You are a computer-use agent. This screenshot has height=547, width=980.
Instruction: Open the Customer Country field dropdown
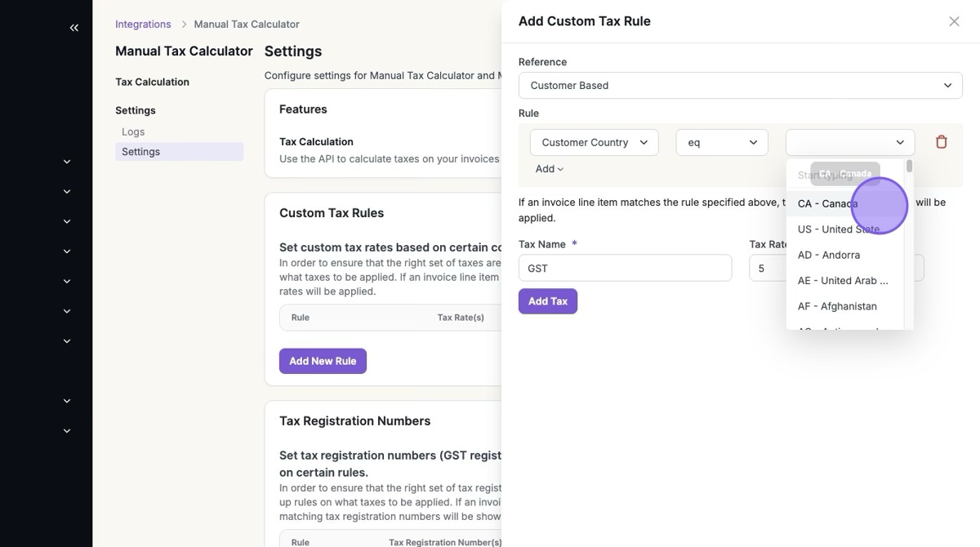[594, 142]
